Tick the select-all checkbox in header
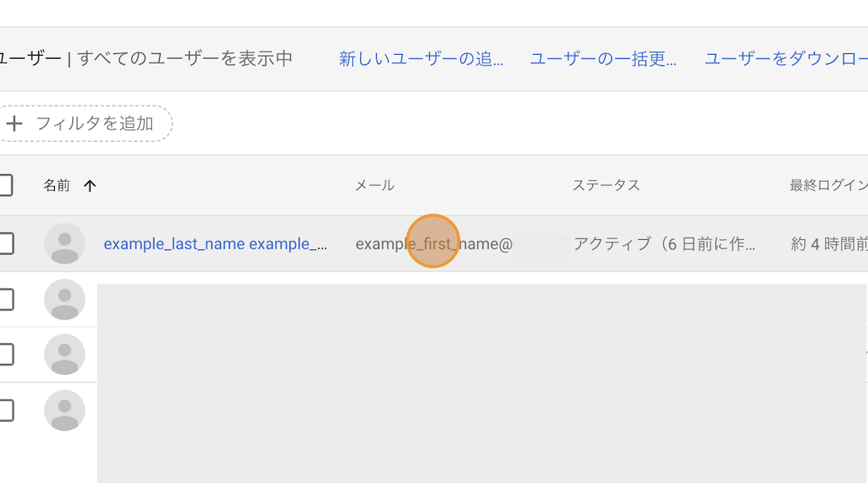The width and height of the screenshot is (868, 483). point(5,185)
